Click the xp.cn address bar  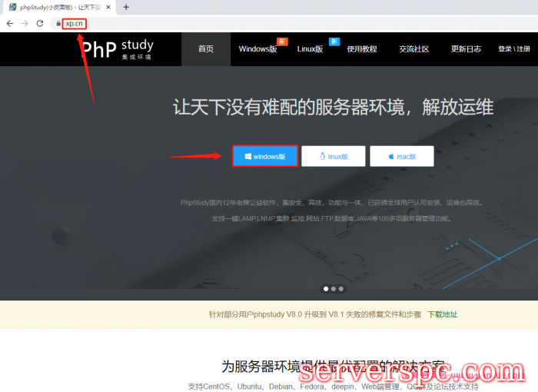75,24
